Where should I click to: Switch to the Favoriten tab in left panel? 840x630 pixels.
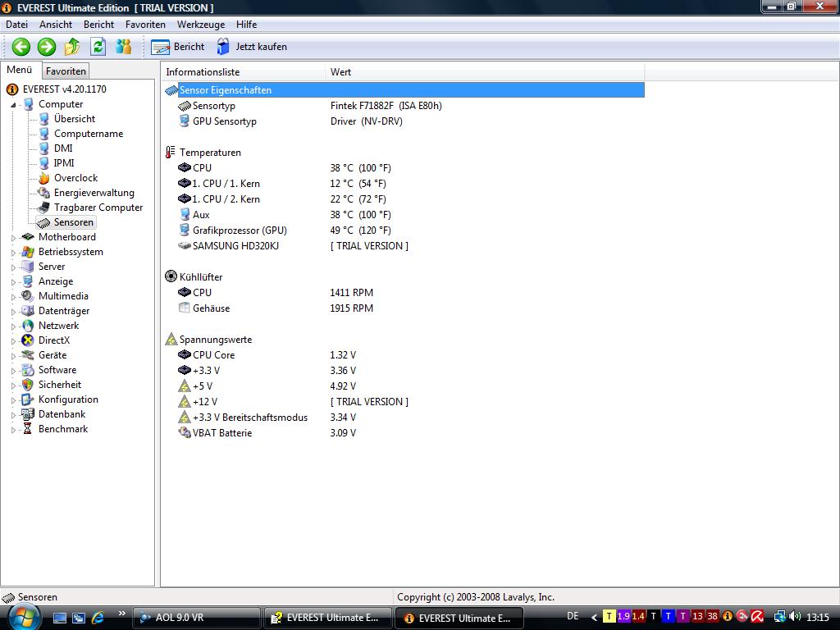[66, 71]
